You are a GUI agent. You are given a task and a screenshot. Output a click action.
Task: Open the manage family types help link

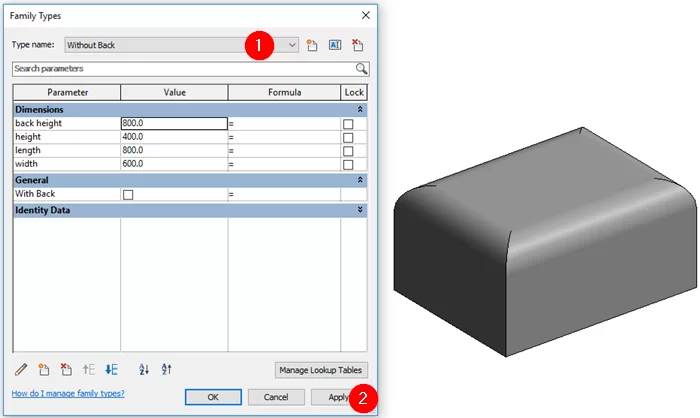(68, 394)
